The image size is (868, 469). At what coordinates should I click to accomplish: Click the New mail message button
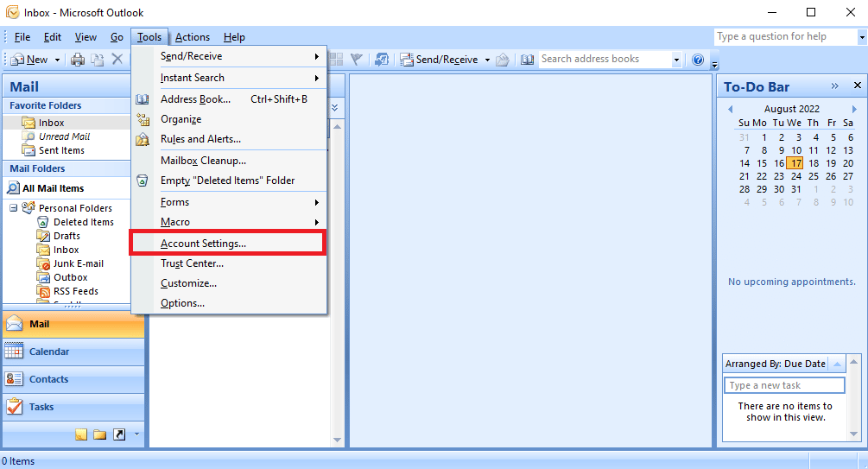coord(29,60)
